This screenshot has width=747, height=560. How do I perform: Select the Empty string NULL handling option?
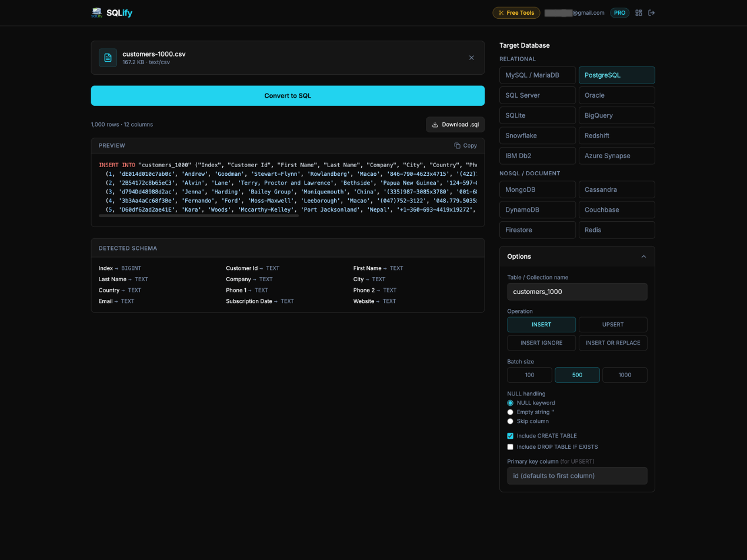point(510,412)
